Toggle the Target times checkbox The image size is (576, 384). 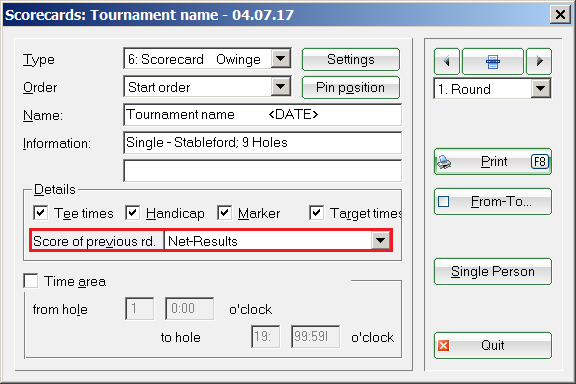click(x=316, y=213)
